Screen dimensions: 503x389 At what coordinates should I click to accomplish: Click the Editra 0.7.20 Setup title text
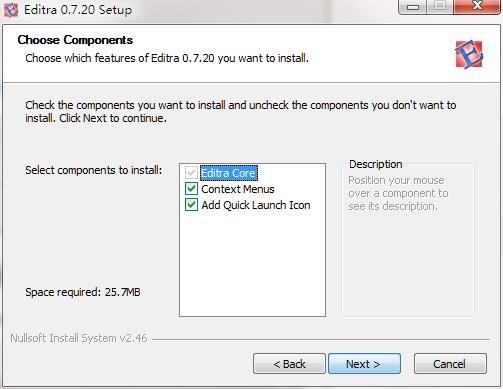pyautogui.click(x=78, y=10)
